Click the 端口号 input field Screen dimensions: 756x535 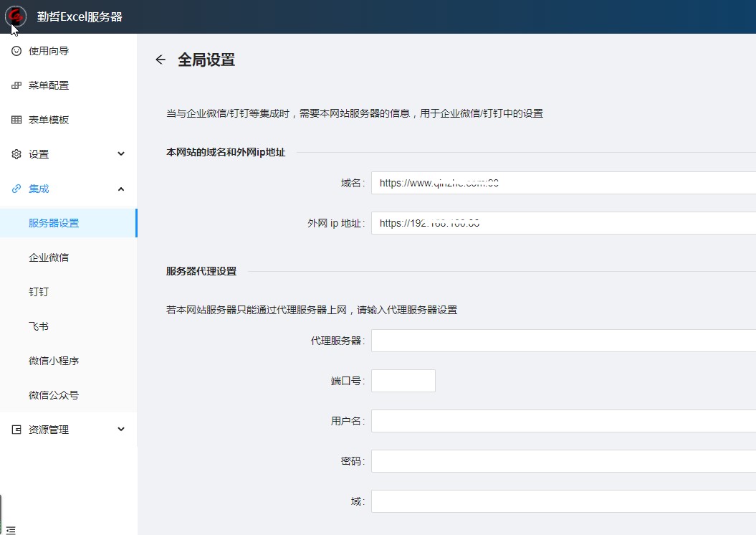tap(403, 381)
